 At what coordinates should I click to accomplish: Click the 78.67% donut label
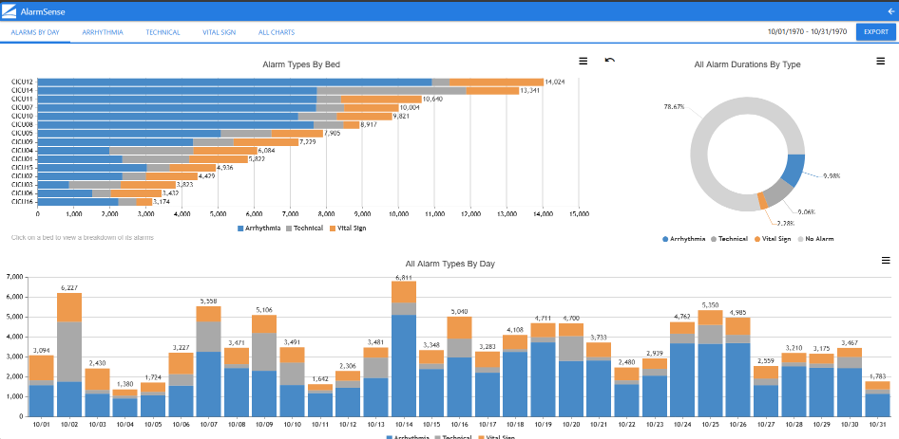click(x=674, y=107)
